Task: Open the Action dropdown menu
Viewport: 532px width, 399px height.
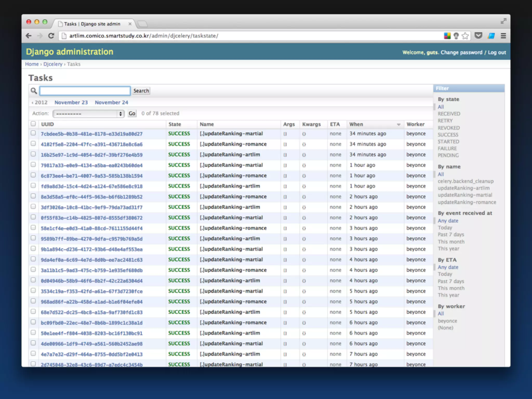Action: click(x=88, y=114)
